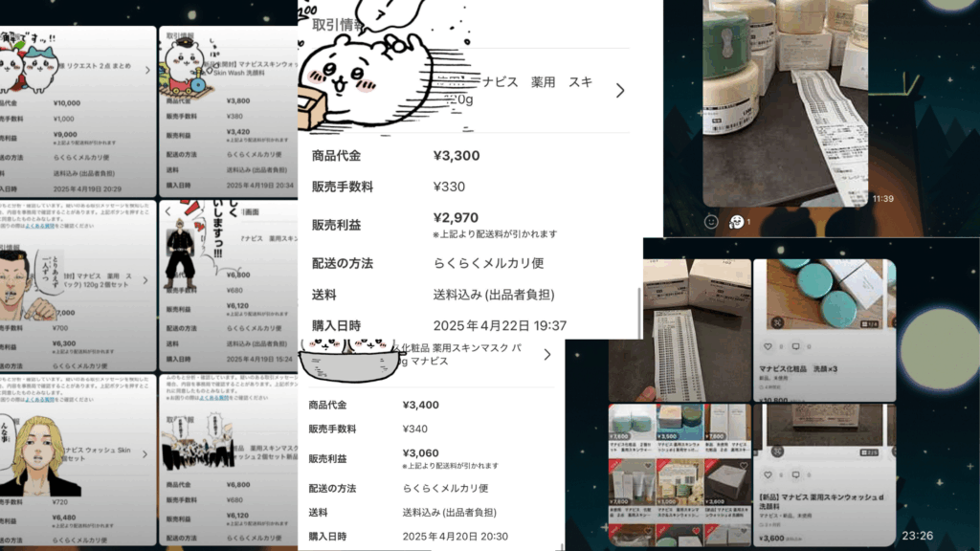The width and height of the screenshot is (980, 551).
Task: Open comments on 薬用スキンウォッシュ listing card
Action: pos(795,474)
